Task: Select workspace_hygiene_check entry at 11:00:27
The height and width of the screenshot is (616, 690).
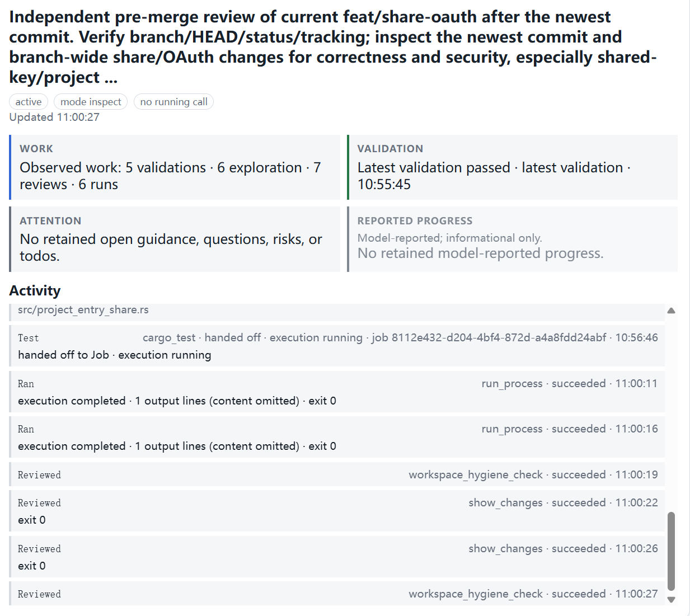Action: (x=337, y=593)
